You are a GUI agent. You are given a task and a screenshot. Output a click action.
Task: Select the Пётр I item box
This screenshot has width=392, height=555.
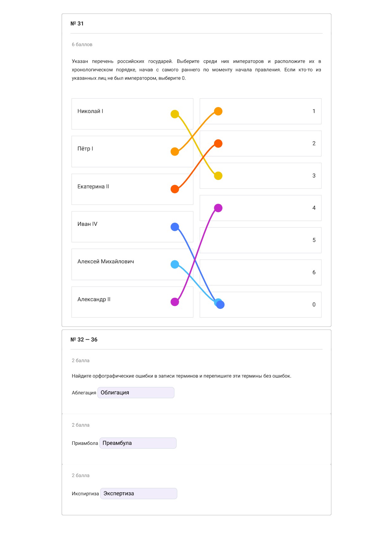coord(132,151)
